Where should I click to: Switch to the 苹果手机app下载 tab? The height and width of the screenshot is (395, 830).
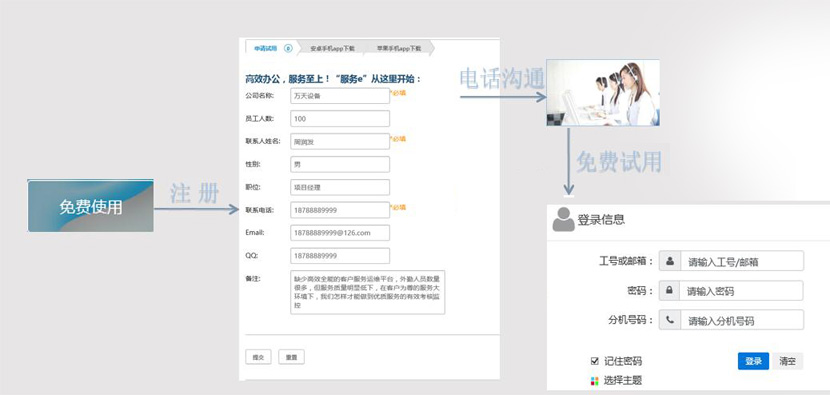click(x=399, y=48)
